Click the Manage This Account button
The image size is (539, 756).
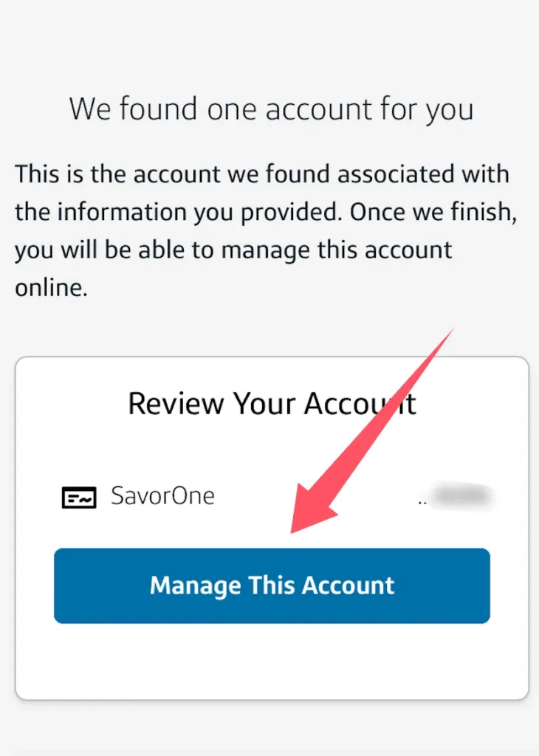click(272, 585)
